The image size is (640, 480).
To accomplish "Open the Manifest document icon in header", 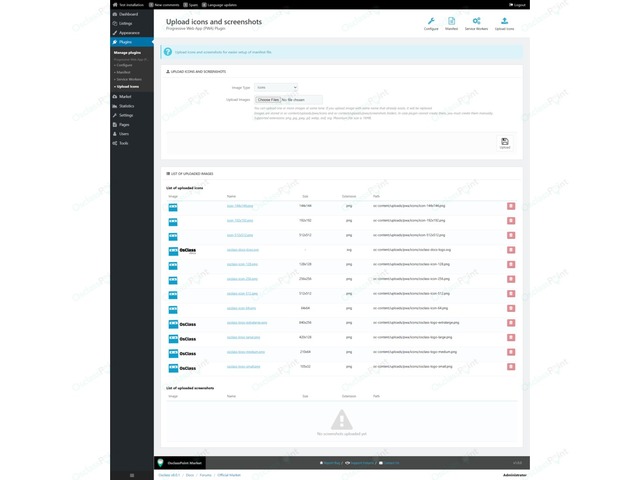I will (x=451, y=24).
